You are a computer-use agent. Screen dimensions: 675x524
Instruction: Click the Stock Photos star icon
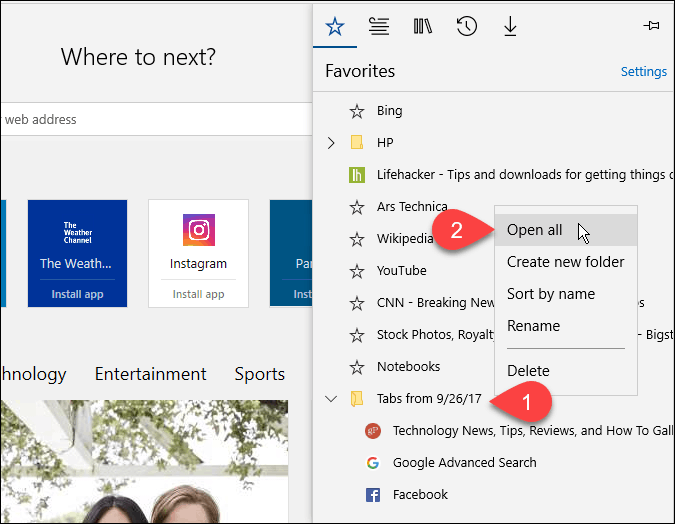pos(357,335)
